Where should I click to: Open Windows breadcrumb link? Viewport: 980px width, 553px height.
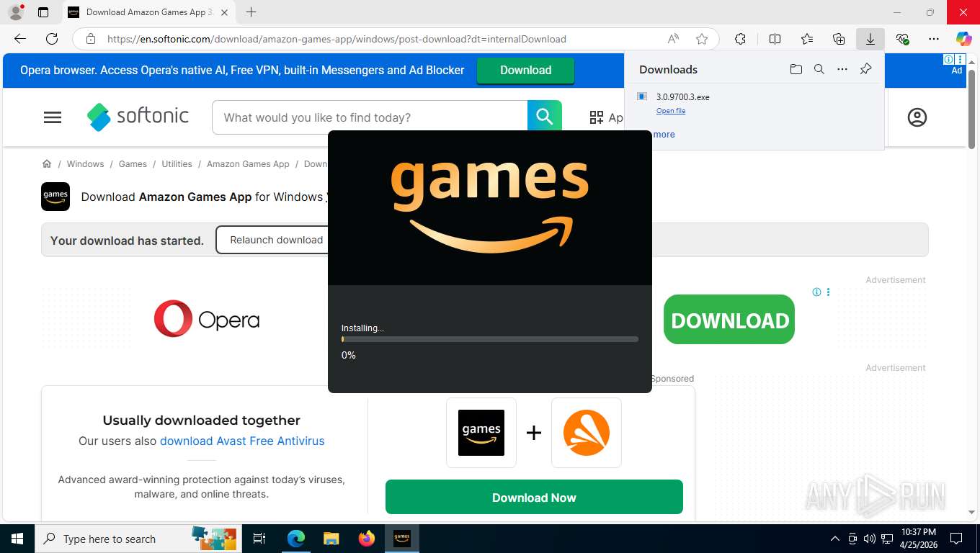[85, 164]
